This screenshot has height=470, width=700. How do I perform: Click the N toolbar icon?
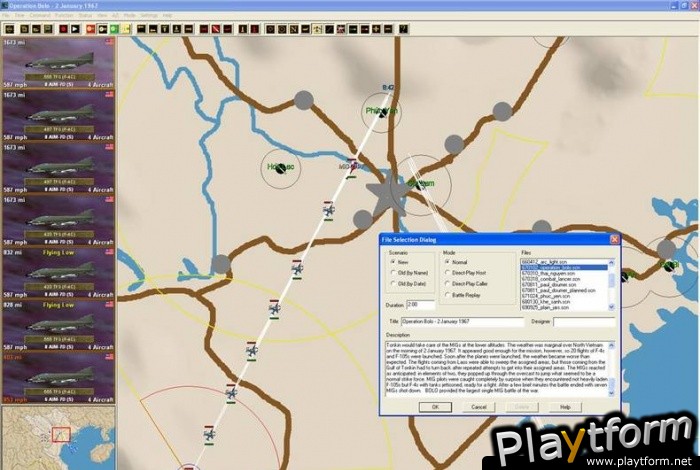click(x=294, y=29)
